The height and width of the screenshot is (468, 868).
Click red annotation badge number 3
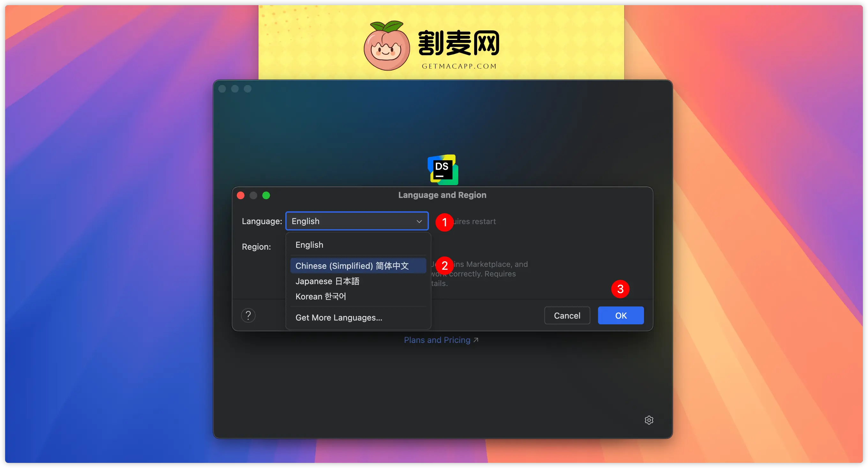pyautogui.click(x=620, y=289)
